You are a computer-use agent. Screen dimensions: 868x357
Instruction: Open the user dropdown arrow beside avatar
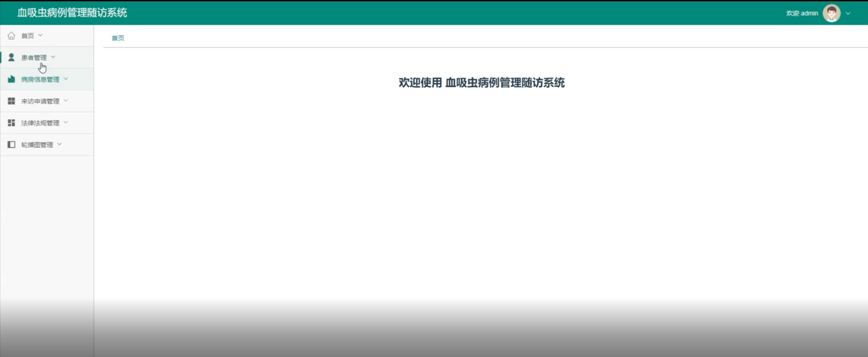pyautogui.click(x=848, y=13)
